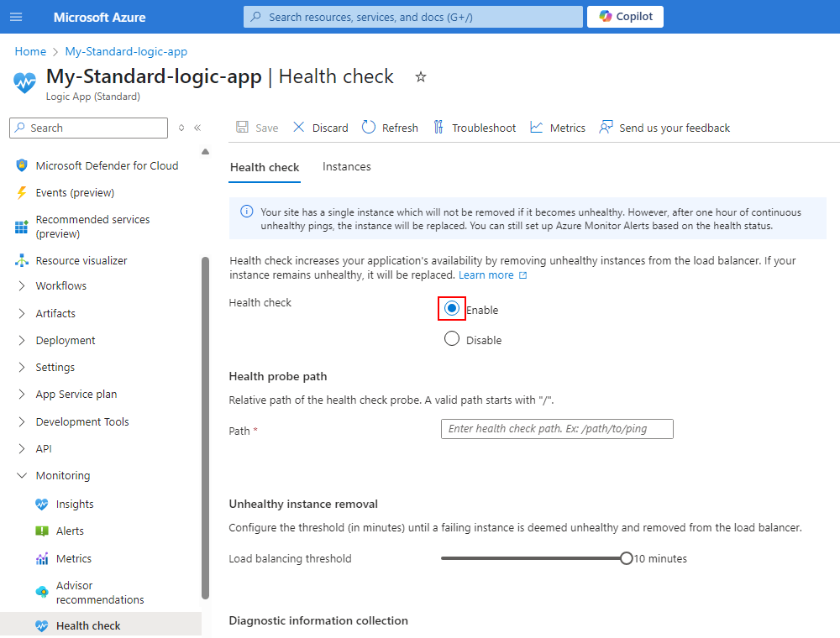Click the Load balancing threshold slider handle

(x=627, y=558)
